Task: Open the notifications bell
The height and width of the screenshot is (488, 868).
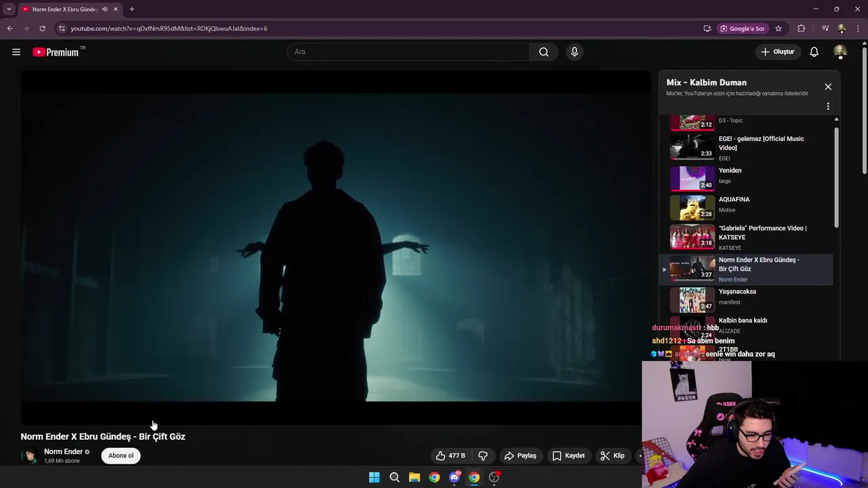Action: coord(814,52)
